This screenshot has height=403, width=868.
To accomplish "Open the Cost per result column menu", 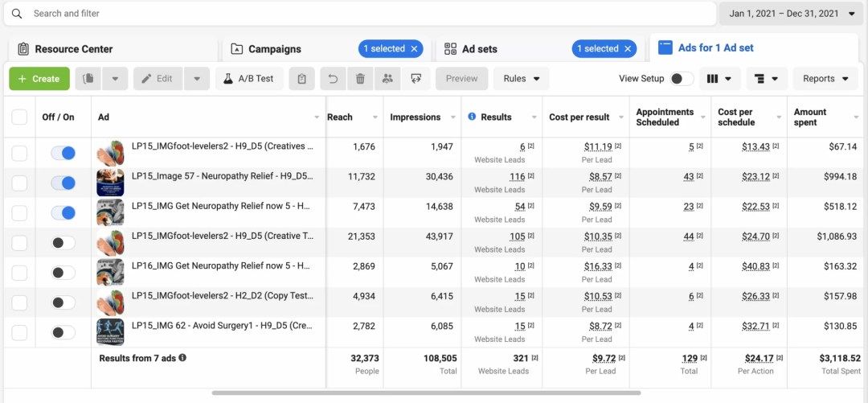I will [x=620, y=117].
